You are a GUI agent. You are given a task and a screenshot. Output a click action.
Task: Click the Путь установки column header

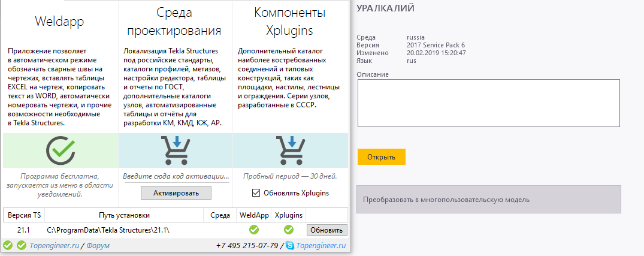pyautogui.click(x=124, y=215)
